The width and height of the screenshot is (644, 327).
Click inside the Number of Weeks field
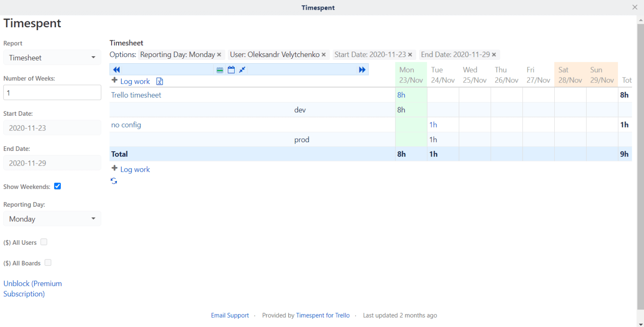(x=52, y=92)
